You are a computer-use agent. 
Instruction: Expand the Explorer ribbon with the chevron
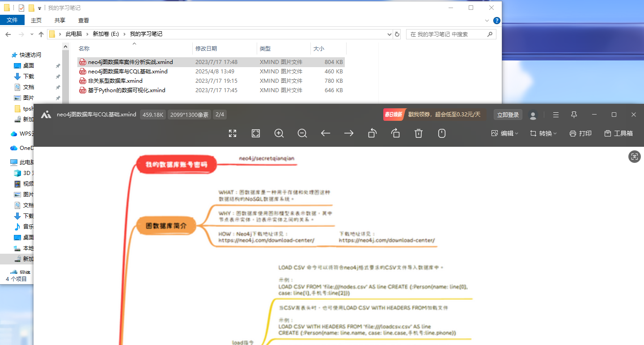point(487,21)
